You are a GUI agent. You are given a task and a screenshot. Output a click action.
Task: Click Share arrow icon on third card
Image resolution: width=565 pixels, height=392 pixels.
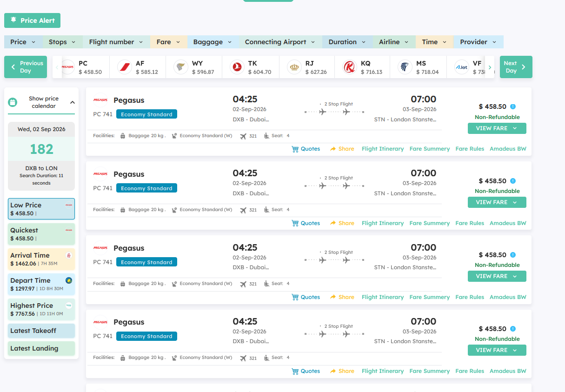pos(333,297)
